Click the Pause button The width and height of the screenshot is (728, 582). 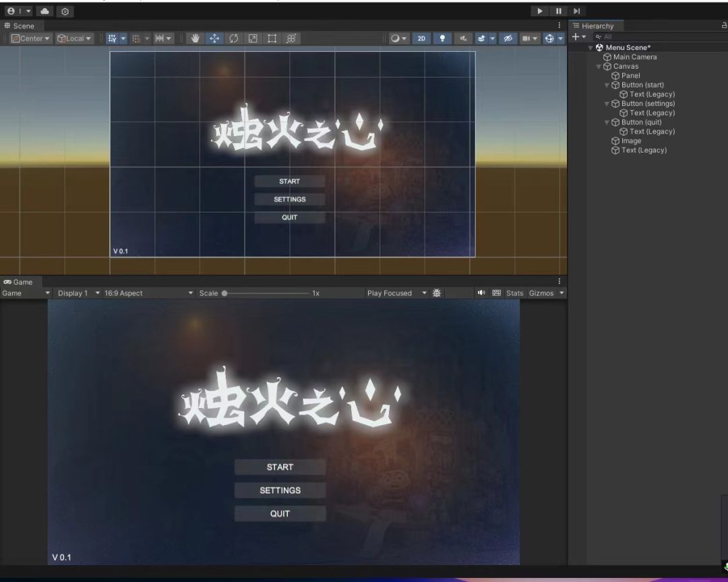[x=559, y=11]
